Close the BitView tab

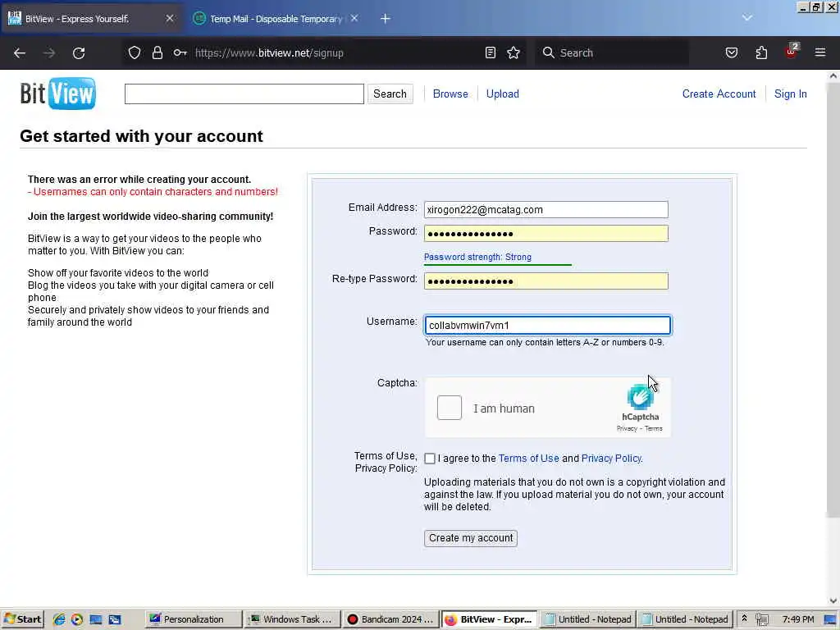pyautogui.click(x=170, y=18)
